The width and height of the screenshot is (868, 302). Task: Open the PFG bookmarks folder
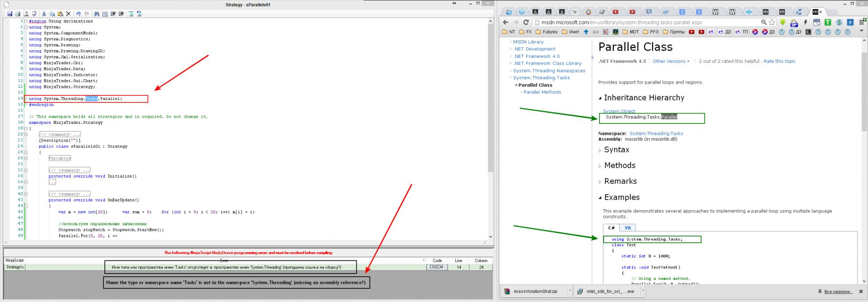coord(651,32)
